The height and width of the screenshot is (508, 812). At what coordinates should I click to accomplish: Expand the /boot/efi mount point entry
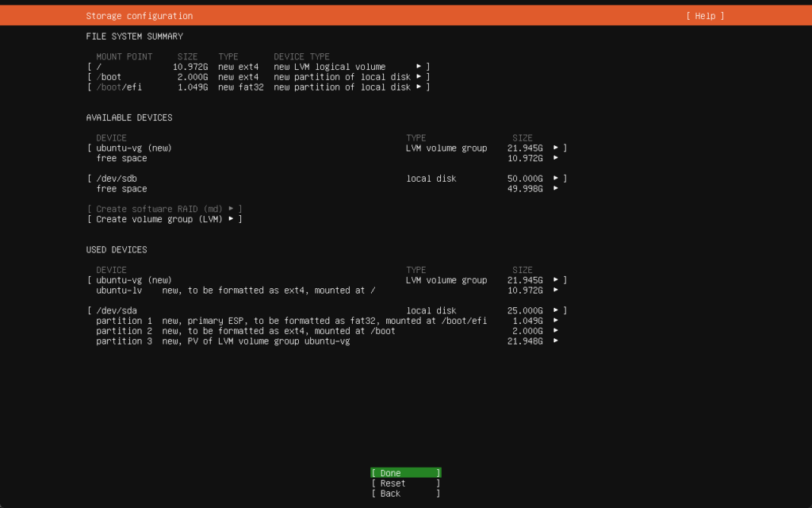click(x=419, y=87)
